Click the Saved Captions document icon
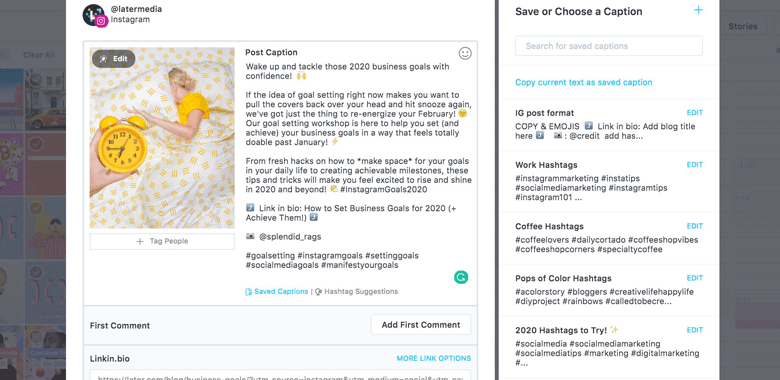The width and height of the screenshot is (780, 380). coord(248,291)
